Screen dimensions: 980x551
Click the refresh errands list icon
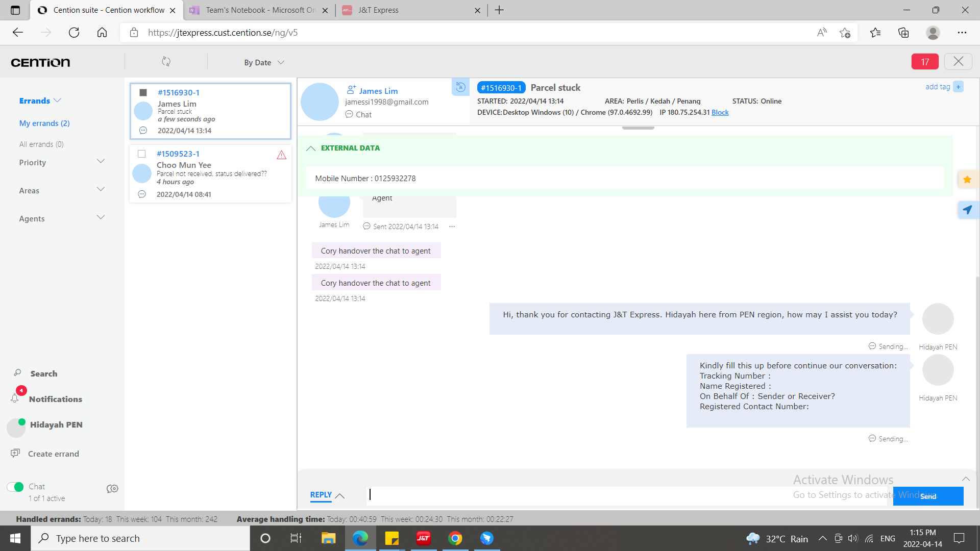(166, 62)
